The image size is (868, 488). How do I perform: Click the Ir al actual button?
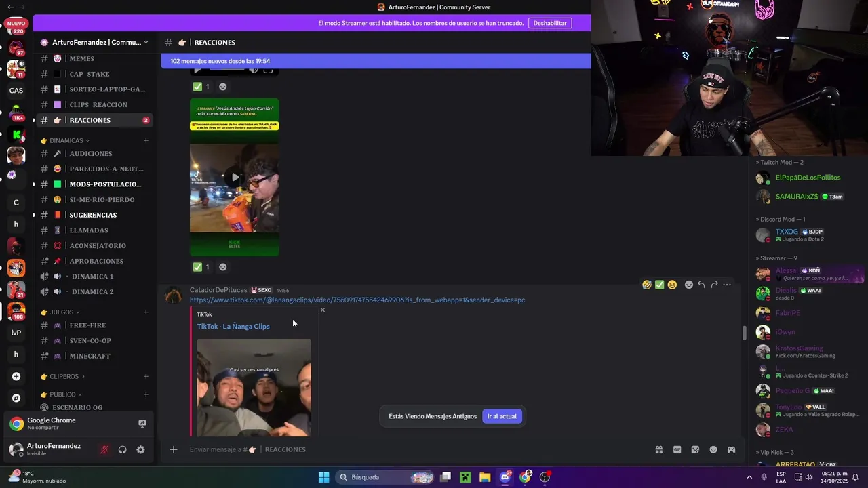pyautogui.click(x=502, y=416)
